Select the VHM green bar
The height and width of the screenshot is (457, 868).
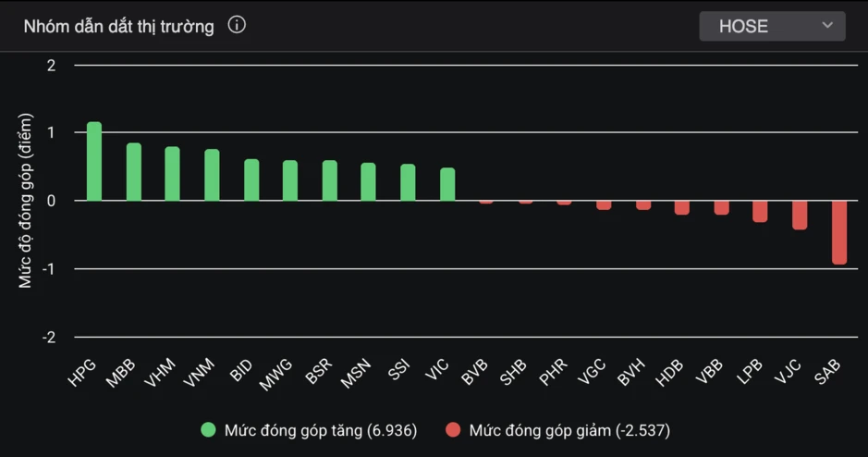172,173
